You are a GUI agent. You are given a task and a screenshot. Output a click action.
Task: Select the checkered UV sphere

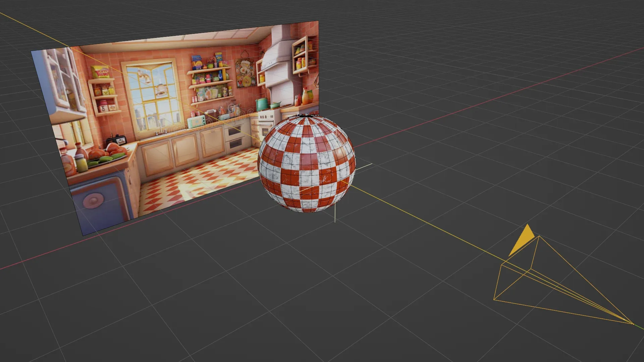(305, 164)
